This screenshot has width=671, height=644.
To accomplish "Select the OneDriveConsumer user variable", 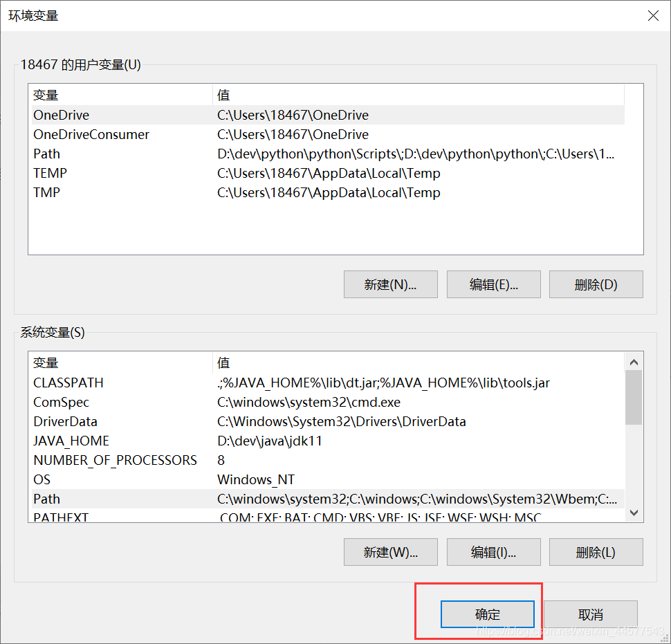I will pyautogui.click(x=328, y=134).
